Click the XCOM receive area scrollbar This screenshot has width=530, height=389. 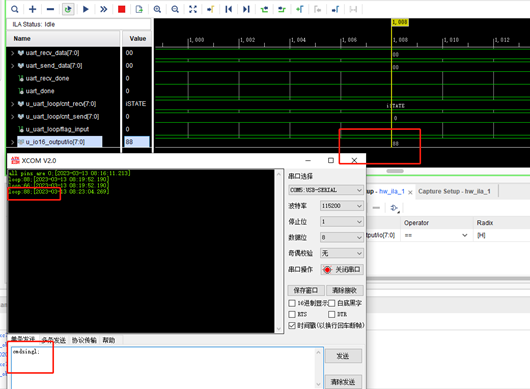[279, 251]
